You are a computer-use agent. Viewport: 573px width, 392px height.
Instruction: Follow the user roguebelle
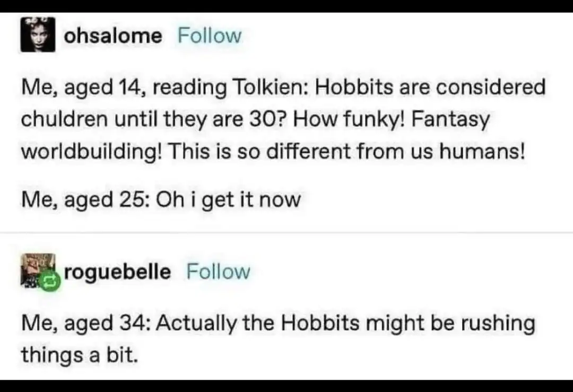click(218, 272)
